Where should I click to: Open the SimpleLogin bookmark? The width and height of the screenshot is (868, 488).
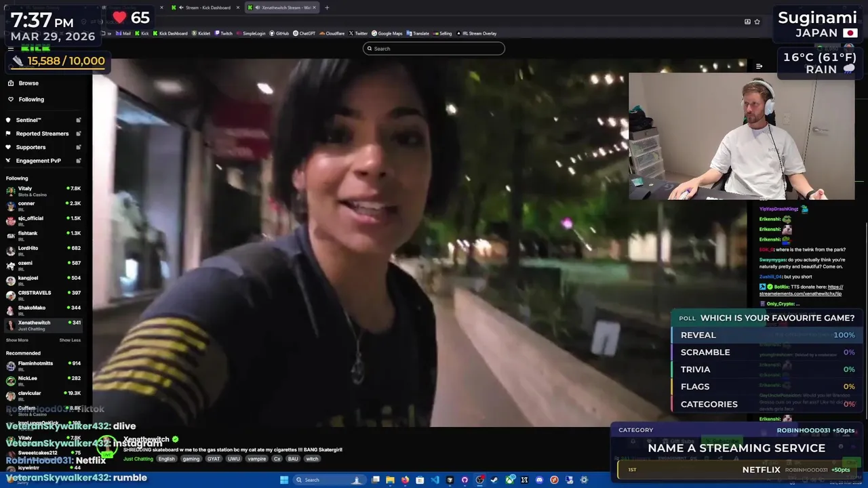(251, 33)
